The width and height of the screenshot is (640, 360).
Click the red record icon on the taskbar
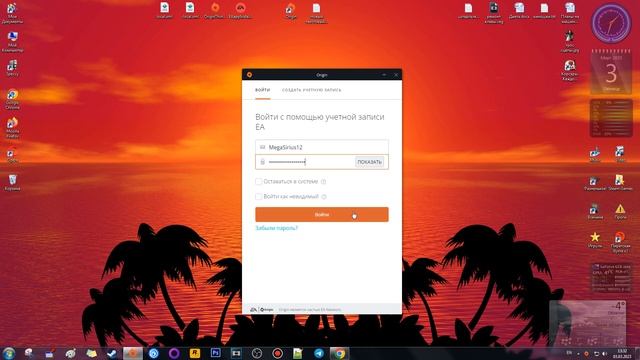[x=278, y=353]
